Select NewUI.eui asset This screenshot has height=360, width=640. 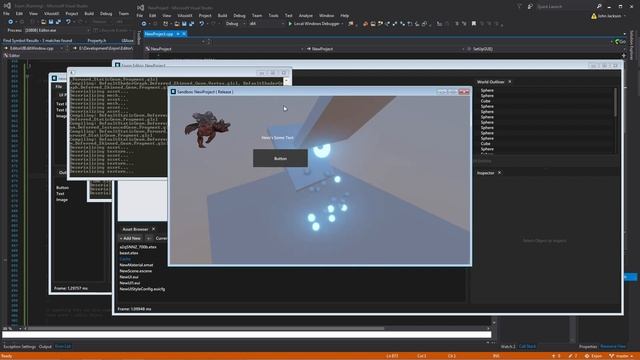coord(129,277)
